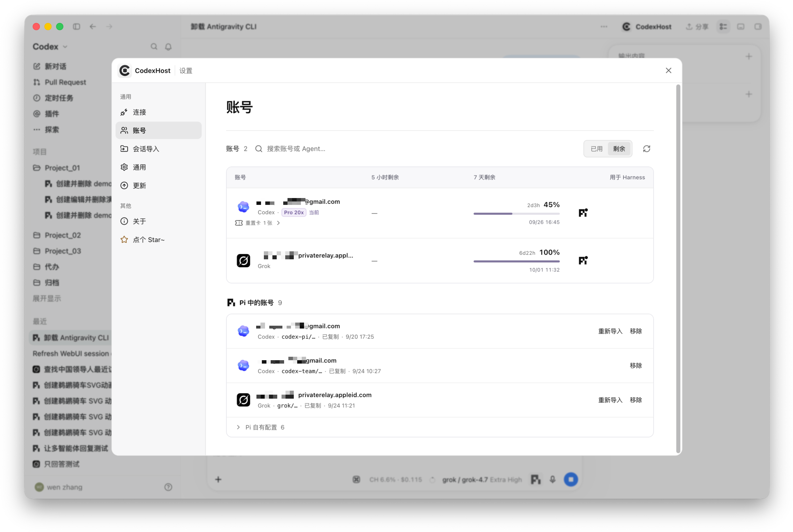The width and height of the screenshot is (793, 532).
Task: Click the settings dialog vertical scrollbar
Action: pyautogui.click(x=678, y=269)
